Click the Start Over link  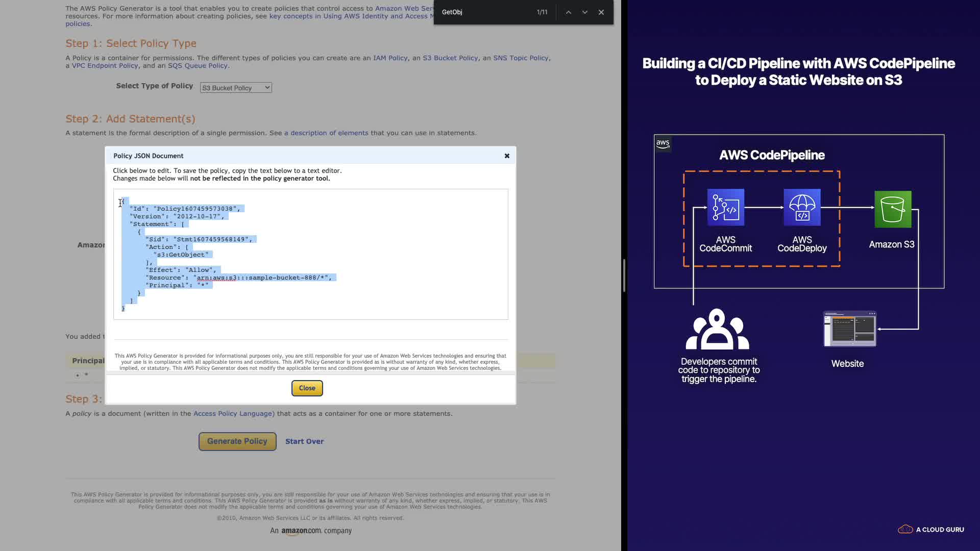(304, 441)
